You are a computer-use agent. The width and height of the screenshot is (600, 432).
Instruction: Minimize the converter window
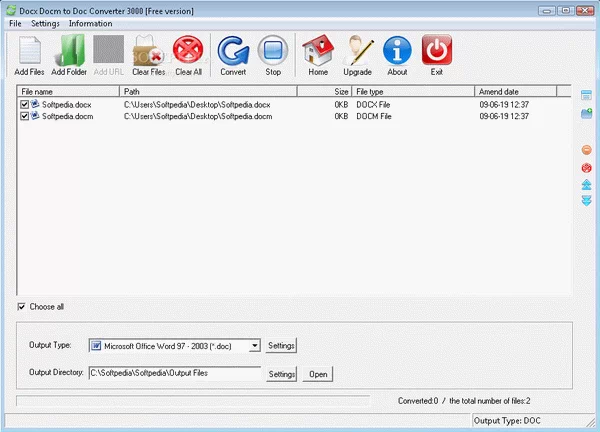tap(546, 11)
